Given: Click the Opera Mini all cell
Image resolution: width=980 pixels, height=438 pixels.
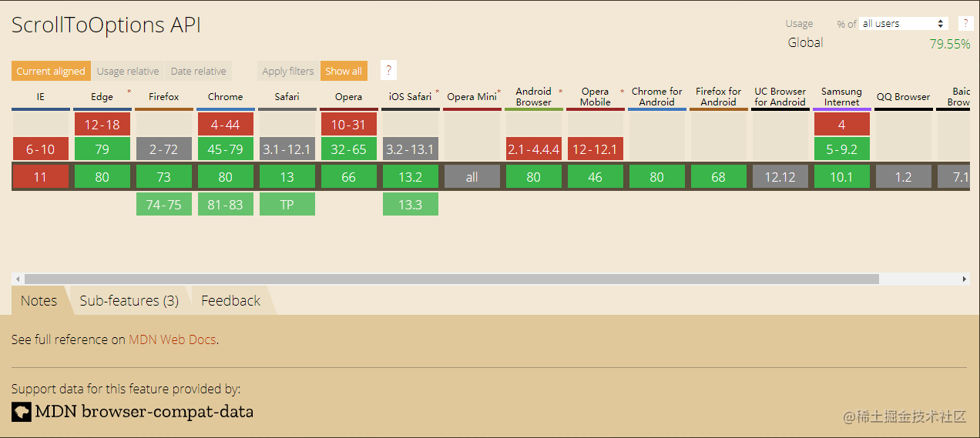Looking at the screenshot, I should pos(472,177).
